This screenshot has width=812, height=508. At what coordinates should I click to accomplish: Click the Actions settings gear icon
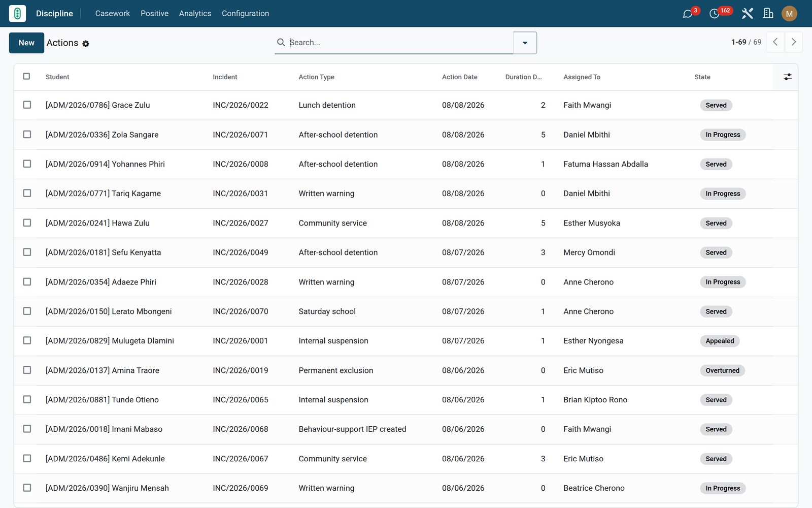tap(86, 44)
